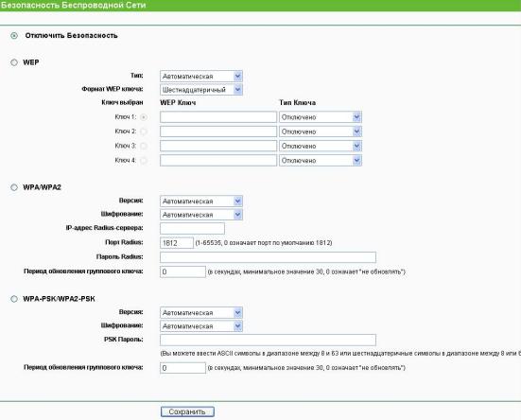This screenshot has width=521, height=420.
Task: Click the WEP key field for Ключ 2
Action: click(218, 131)
